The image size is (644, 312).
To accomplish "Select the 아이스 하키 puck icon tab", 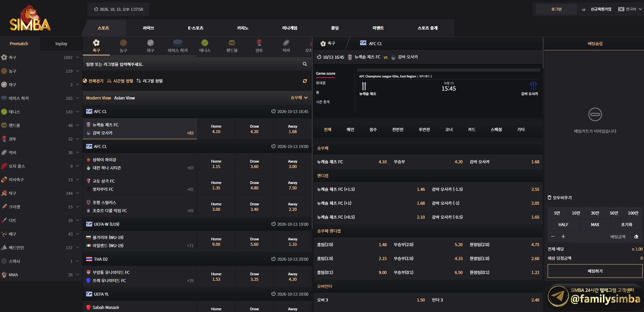I will (178, 46).
